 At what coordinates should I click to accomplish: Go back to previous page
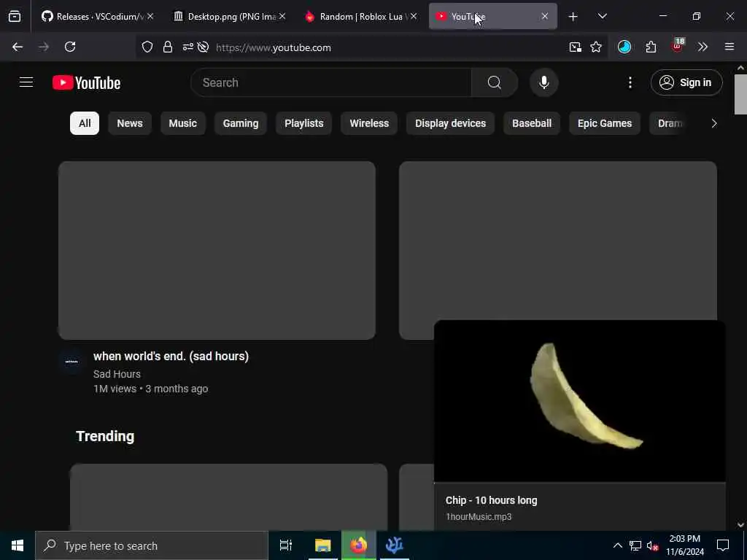tap(18, 47)
